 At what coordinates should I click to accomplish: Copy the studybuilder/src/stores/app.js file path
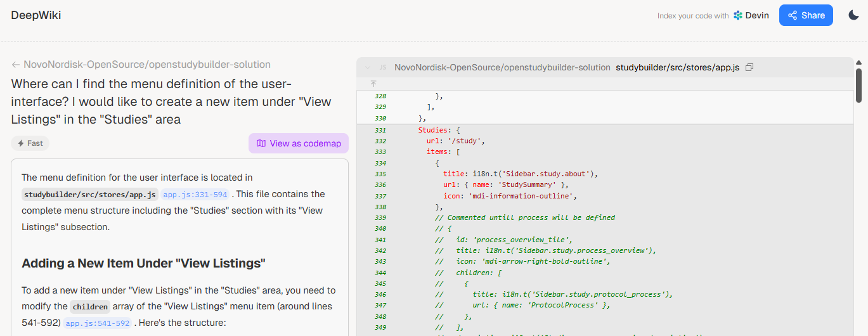(749, 67)
